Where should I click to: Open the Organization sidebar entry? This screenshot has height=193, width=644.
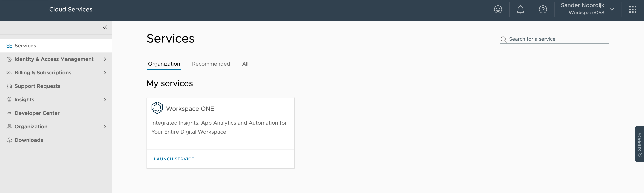point(31,126)
